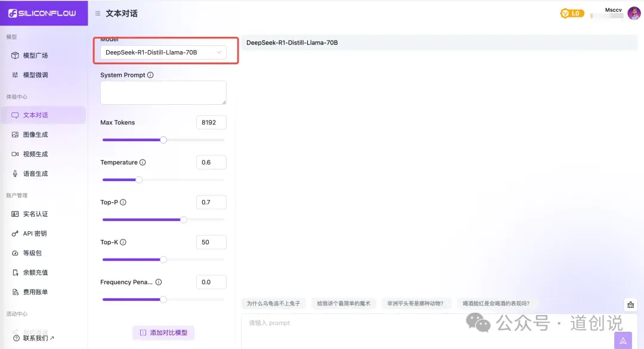Click the Max Tokens value field 8192
Screen dimensions: 644x349
(211, 123)
